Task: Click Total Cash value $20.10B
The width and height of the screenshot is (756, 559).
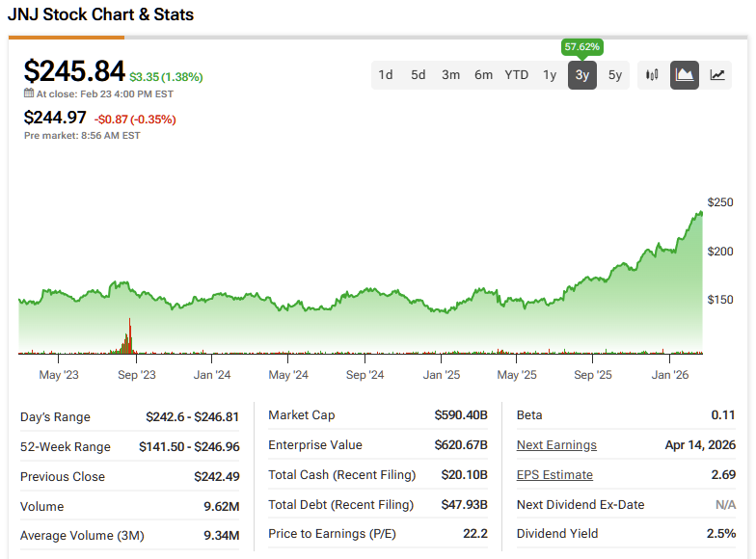Action: pos(465,474)
